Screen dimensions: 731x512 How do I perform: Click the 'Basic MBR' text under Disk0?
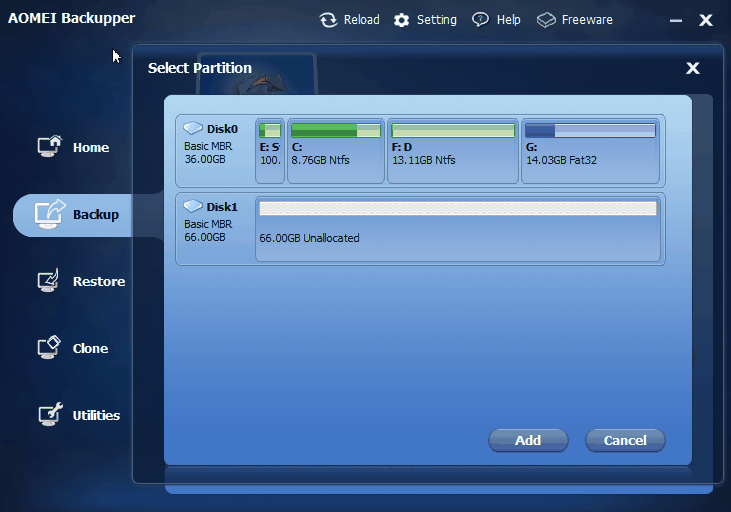point(208,146)
